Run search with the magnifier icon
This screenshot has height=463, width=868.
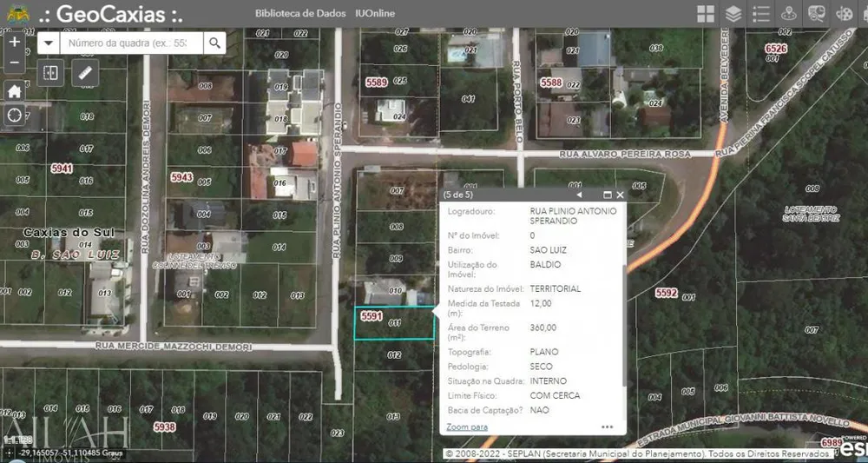click(214, 43)
